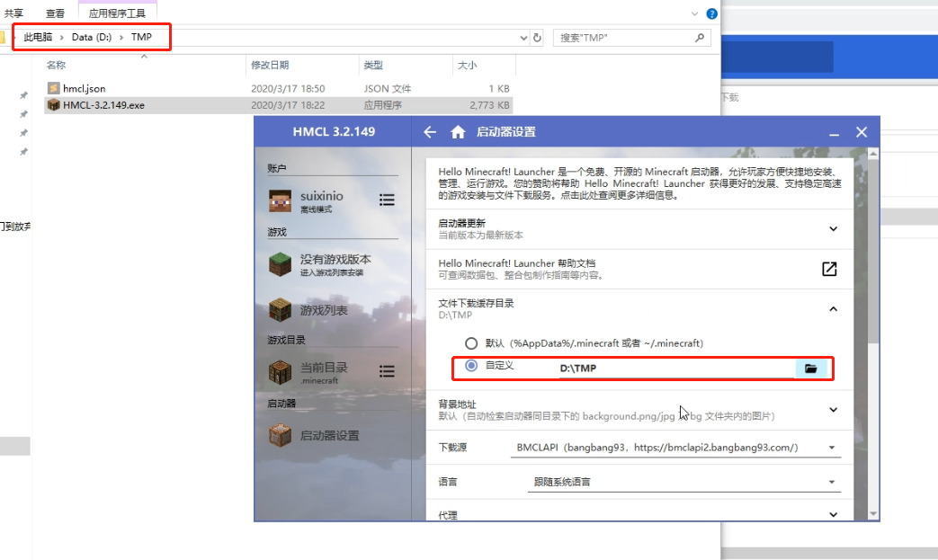
Task: Expand launcher update section
Action: coord(834,229)
